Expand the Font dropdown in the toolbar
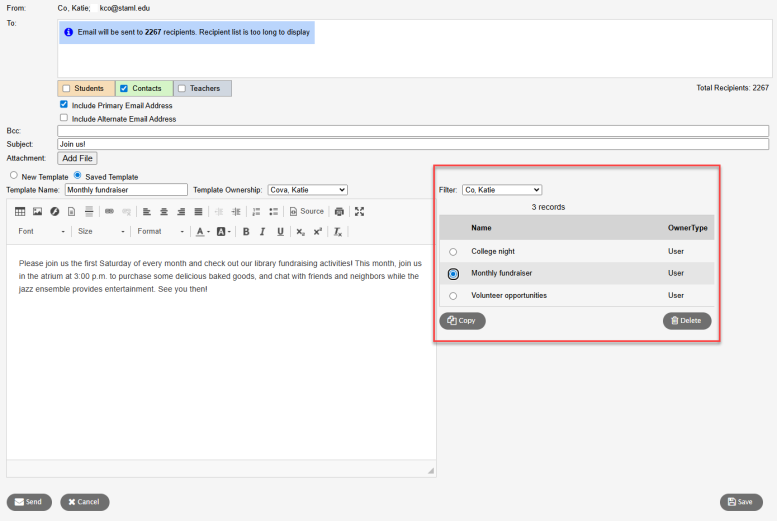This screenshot has height=521, width=777. click(41, 232)
